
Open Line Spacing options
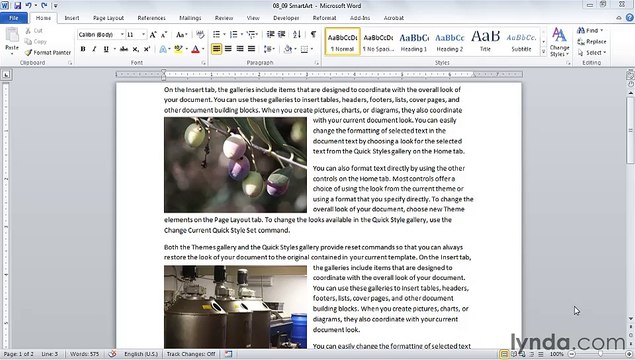pyautogui.click(x=268, y=49)
